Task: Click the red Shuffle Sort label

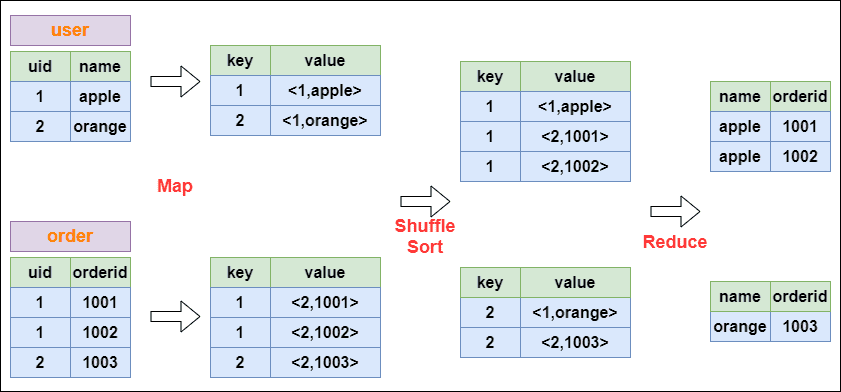Action: coord(425,236)
